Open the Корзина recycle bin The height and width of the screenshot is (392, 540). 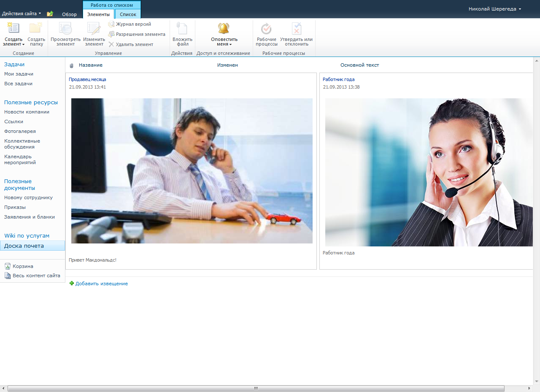click(19, 266)
